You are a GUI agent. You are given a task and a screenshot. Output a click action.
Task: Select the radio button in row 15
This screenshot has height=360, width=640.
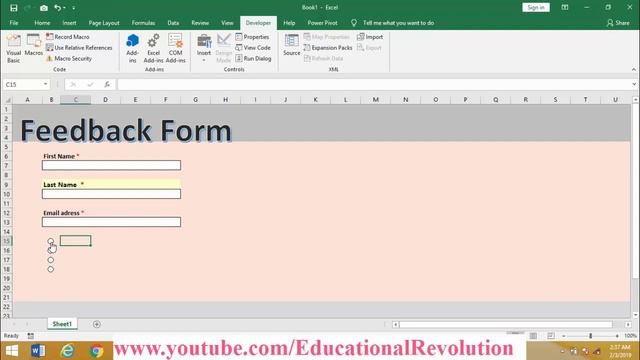point(50,241)
